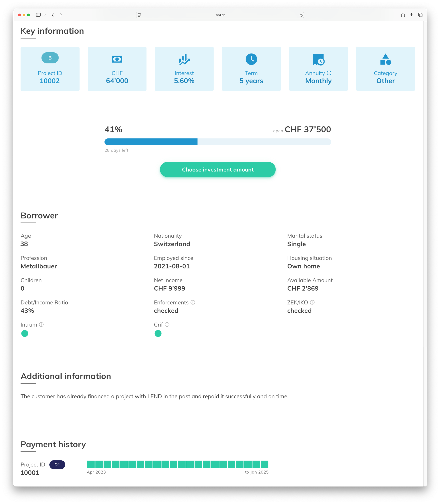Open the Enforcements info icon
Viewport: 440px width, 504px height.
[193, 302]
